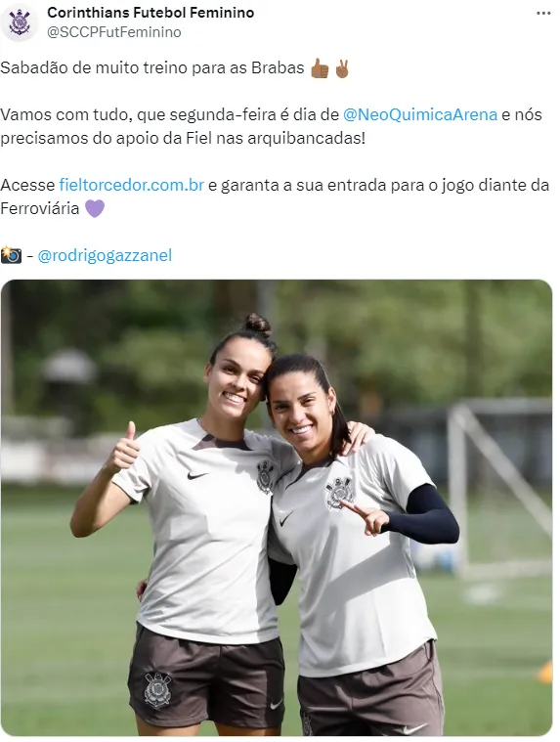Open the @SCCPFutFeminino handle
This screenshot has height=742, width=560.
114,32
